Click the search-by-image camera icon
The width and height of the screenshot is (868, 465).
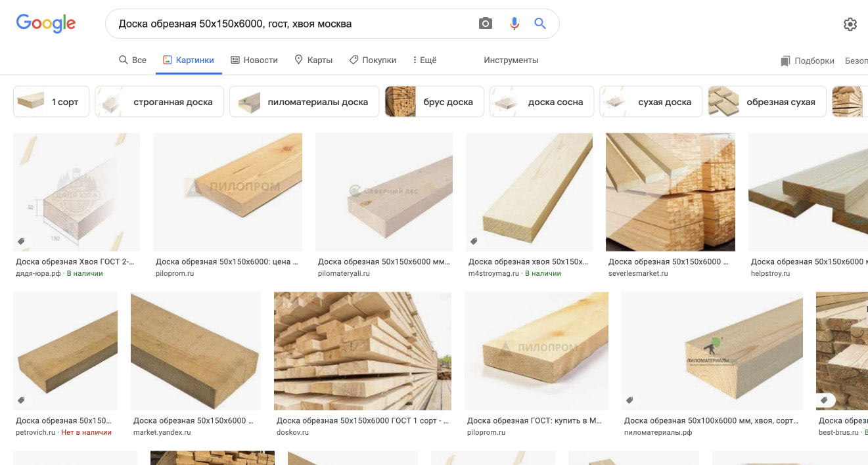pyautogui.click(x=485, y=22)
